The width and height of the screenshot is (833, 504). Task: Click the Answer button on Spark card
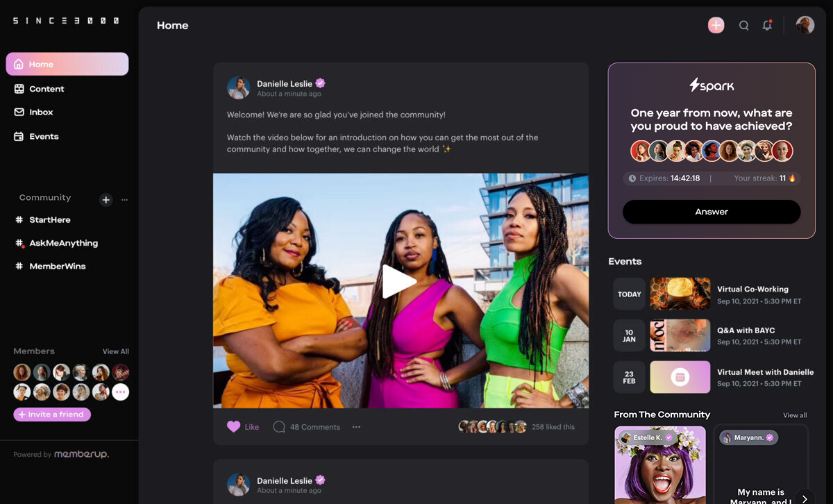[x=712, y=212]
